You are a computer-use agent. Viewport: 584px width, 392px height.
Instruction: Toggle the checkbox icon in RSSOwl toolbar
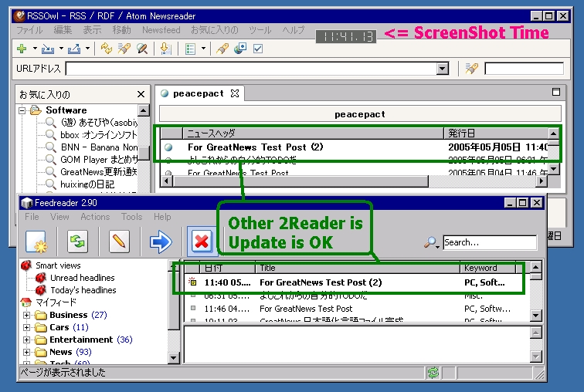coord(258,49)
